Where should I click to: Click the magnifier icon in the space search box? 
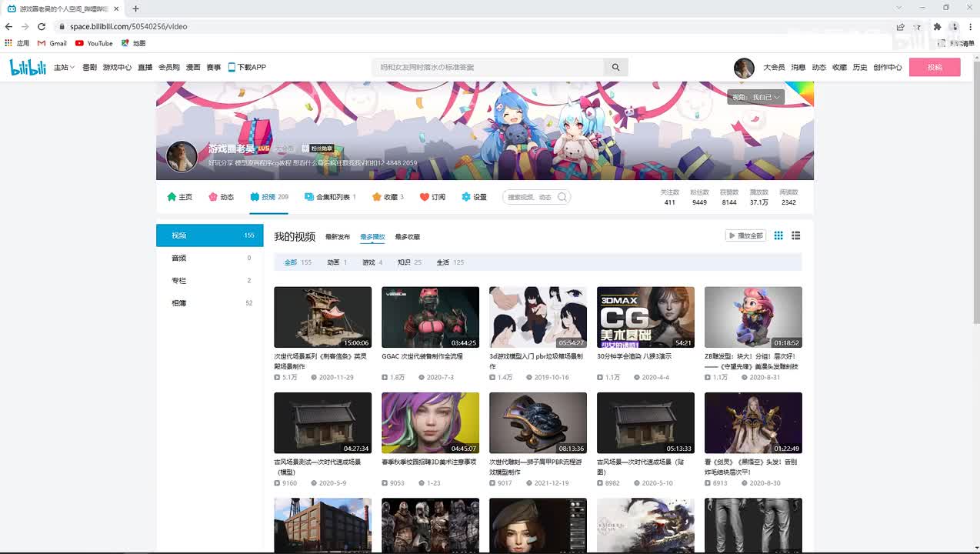(x=562, y=197)
